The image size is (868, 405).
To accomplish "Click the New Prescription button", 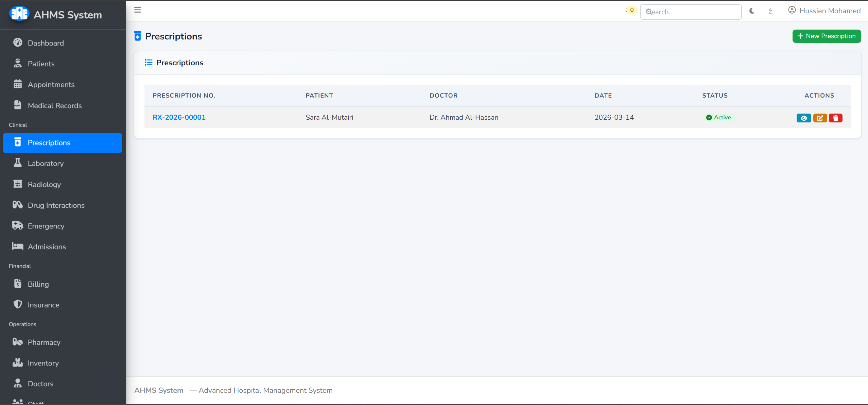I will [826, 36].
